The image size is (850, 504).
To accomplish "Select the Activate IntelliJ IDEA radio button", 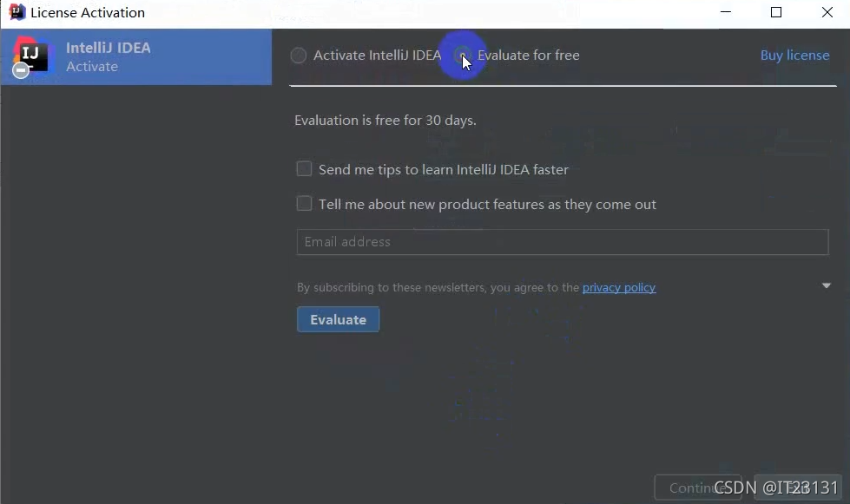I will 298,56.
